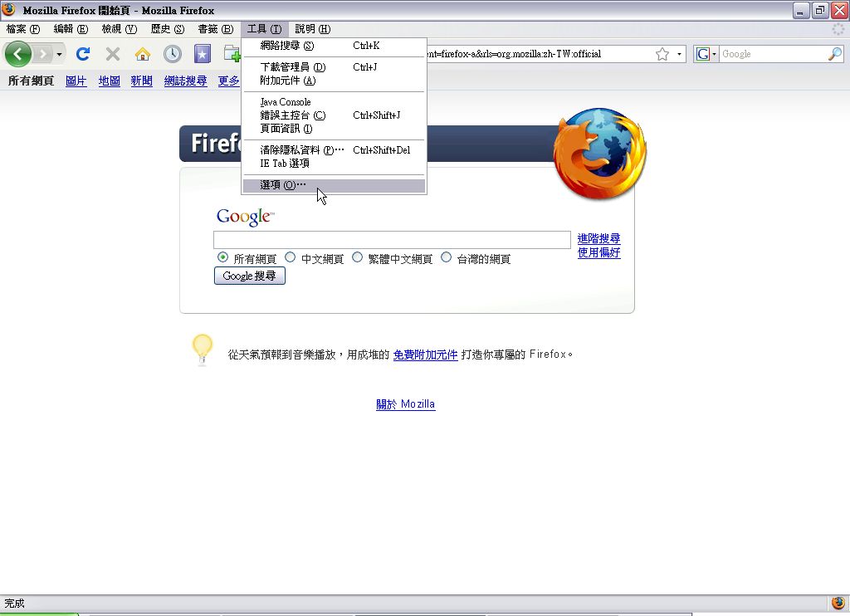850x616 pixels.
Task: Open the 使用偏好 link
Action: (x=598, y=252)
